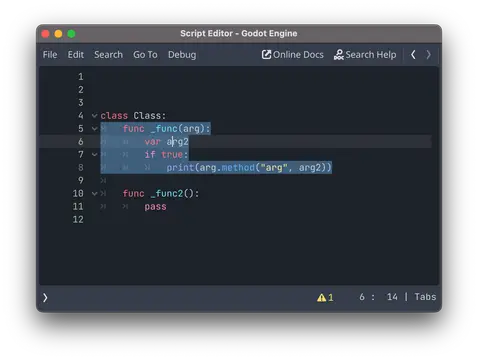Click the Search Help icon
478x360 pixels.
[x=338, y=55]
